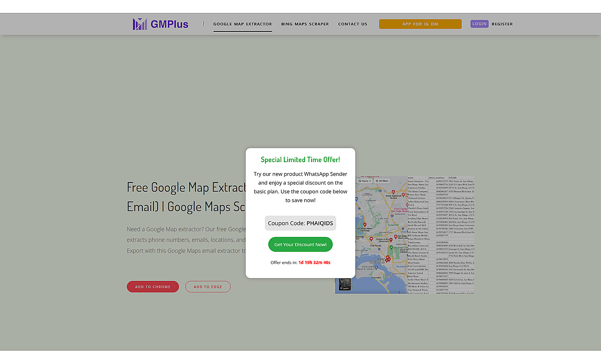Open the Bing Maps Scraper page
The height and width of the screenshot is (364, 601).
tap(305, 24)
